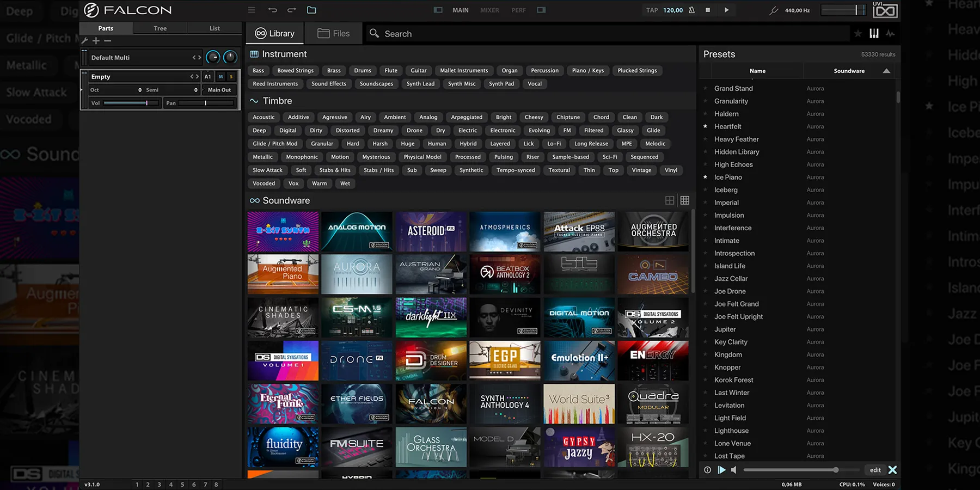Toggle mute M on the Empty part
The width and height of the screenshot is (980, 490).
click(220, 77)
